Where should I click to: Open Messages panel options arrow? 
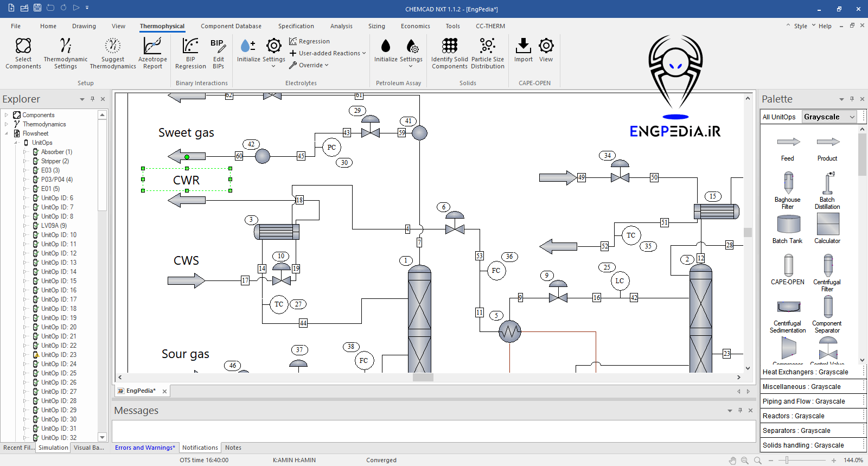[730, 411]
